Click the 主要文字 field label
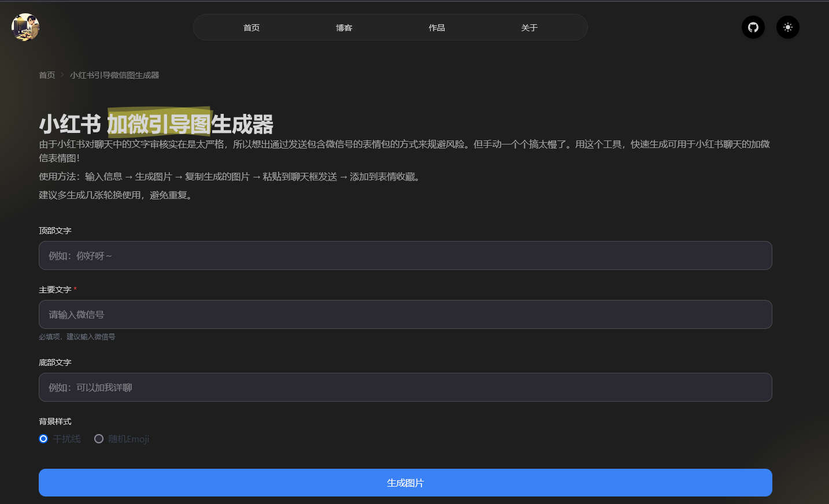The image size is (829, 504). [x=55, y=290]
